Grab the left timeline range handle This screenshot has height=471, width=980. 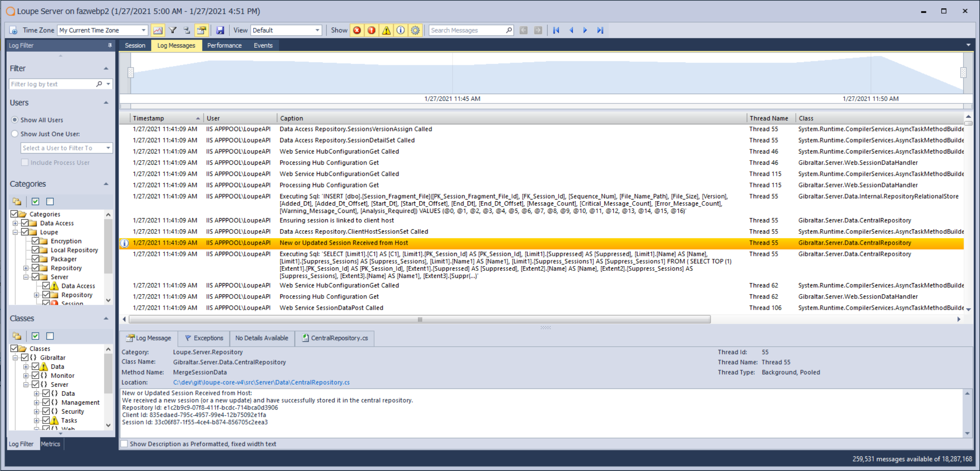(x=131, y=72)
